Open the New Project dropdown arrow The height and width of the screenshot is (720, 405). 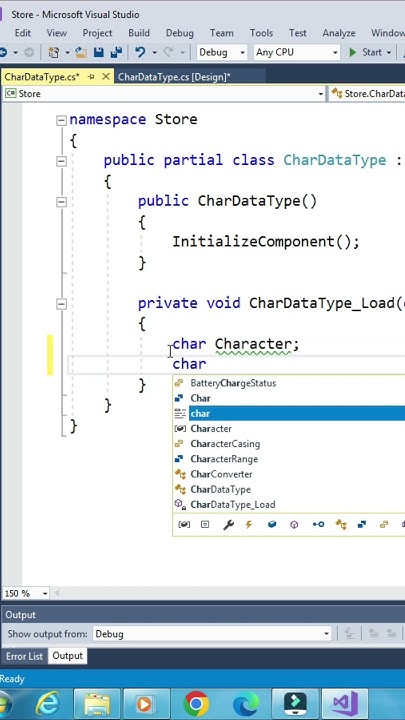click(67, 53)
